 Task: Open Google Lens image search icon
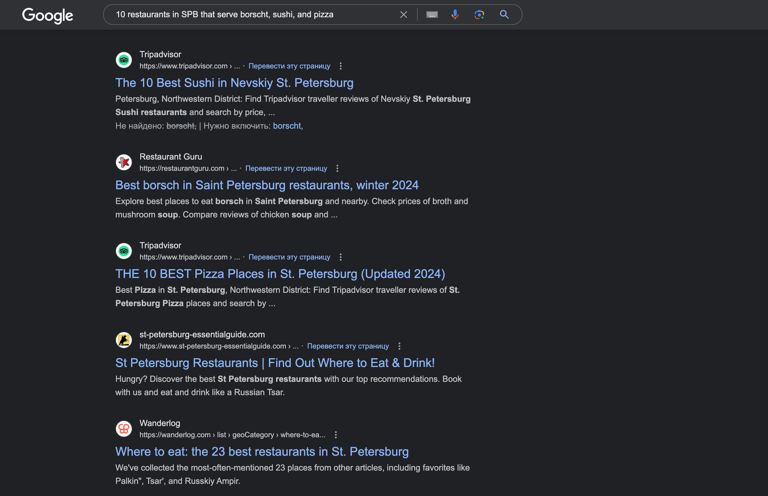[480, 15]
